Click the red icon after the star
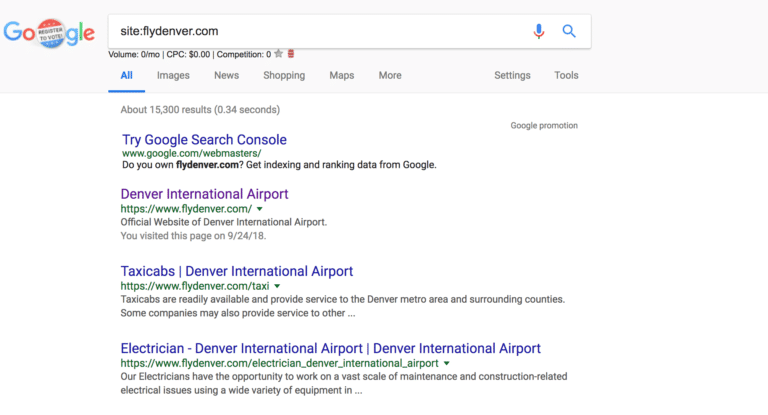 coord(291,54)
